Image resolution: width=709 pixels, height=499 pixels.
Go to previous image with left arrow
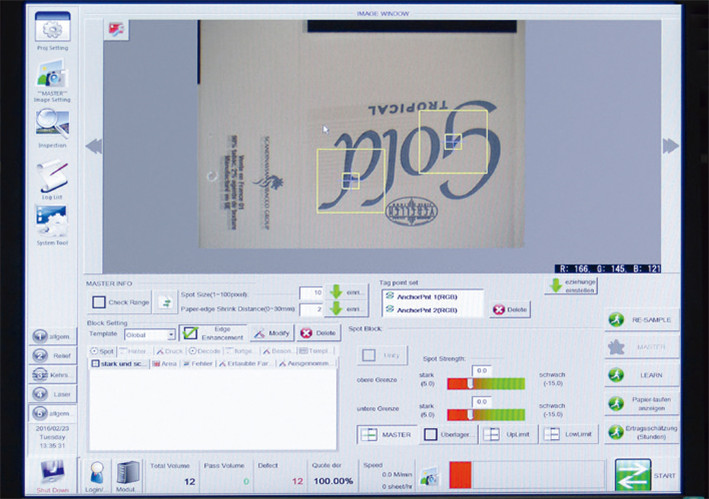(94, 146)
